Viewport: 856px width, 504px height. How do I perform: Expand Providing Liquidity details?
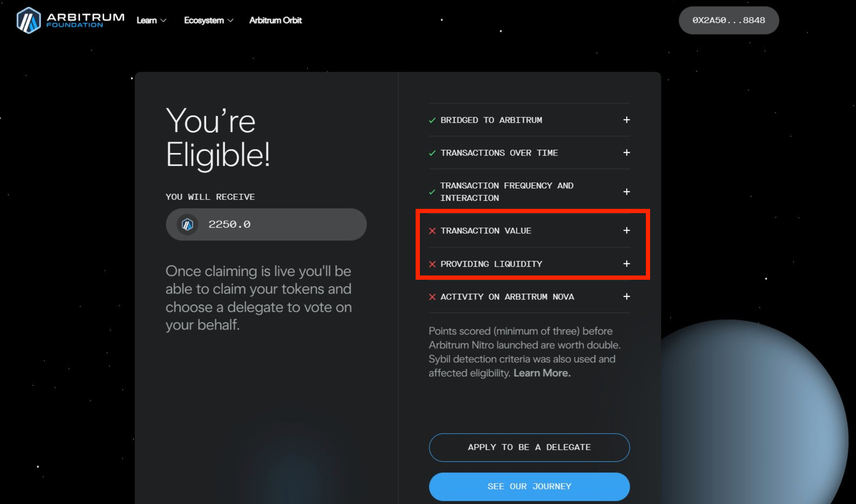pos(627,264)
